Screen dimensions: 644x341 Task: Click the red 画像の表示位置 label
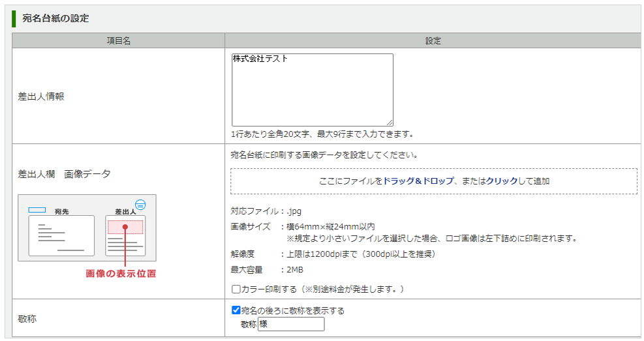coord(121,274)
